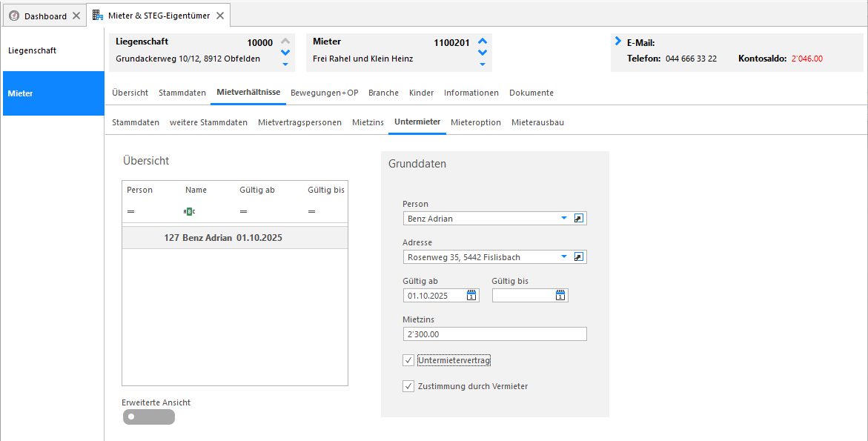Toggle Zustimmung durch Vermieter checkbox

click(408, 386)
